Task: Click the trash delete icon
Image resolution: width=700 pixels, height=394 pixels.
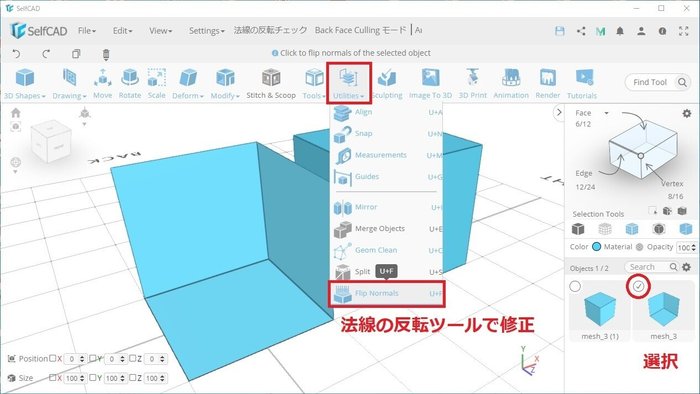Action: click(106, 54)
